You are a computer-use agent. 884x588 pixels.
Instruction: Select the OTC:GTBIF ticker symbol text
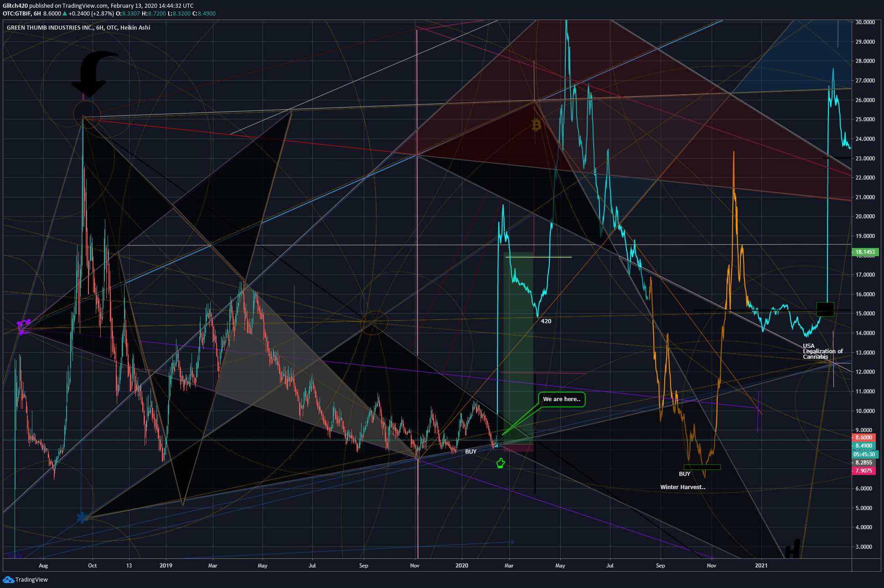click(x=16, y=14)
